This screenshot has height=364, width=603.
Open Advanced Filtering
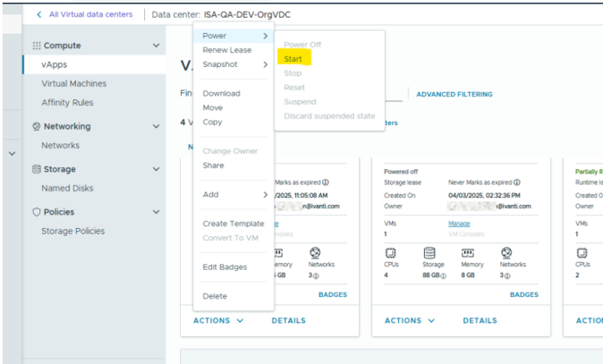click(x=454, y=94)
